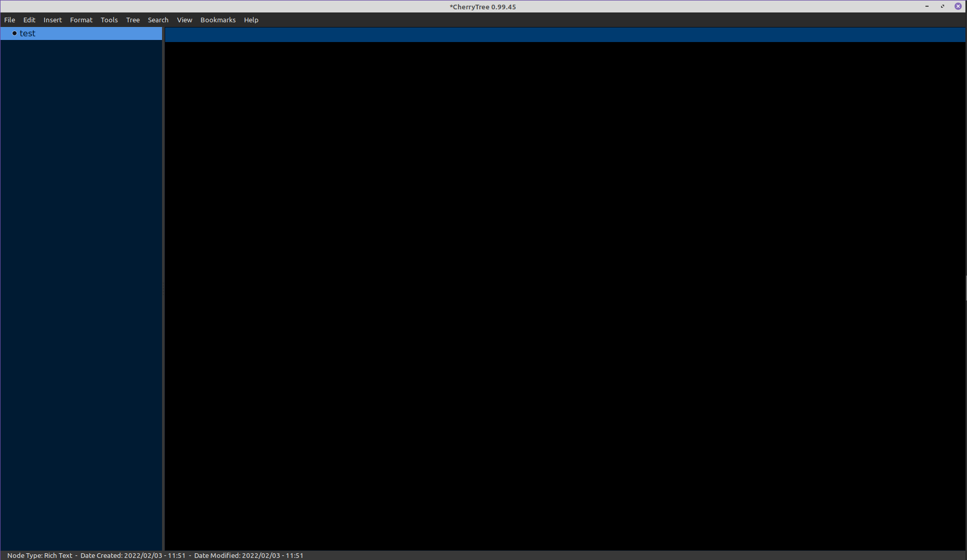Click the blue node title header bar

(x=565, y=35)
